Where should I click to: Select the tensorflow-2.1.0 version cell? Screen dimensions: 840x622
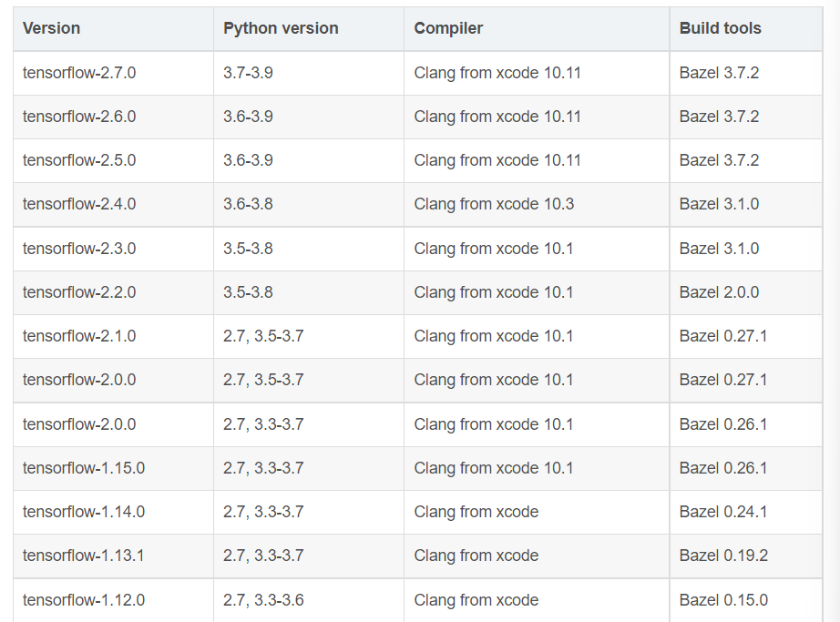79,336
